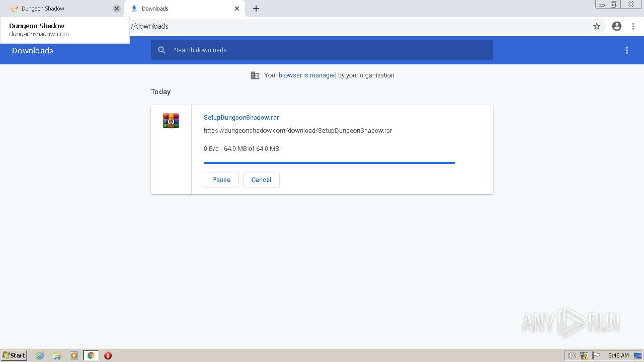Open the Action Center flag icon
The height and width of the screenshot is (362, 644).
[x=596, y=355]
